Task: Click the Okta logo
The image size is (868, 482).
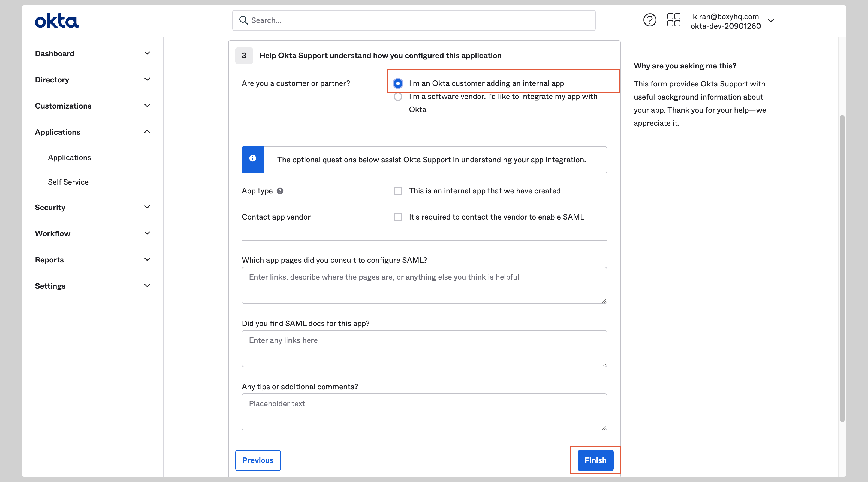Action: pos(56,20)
